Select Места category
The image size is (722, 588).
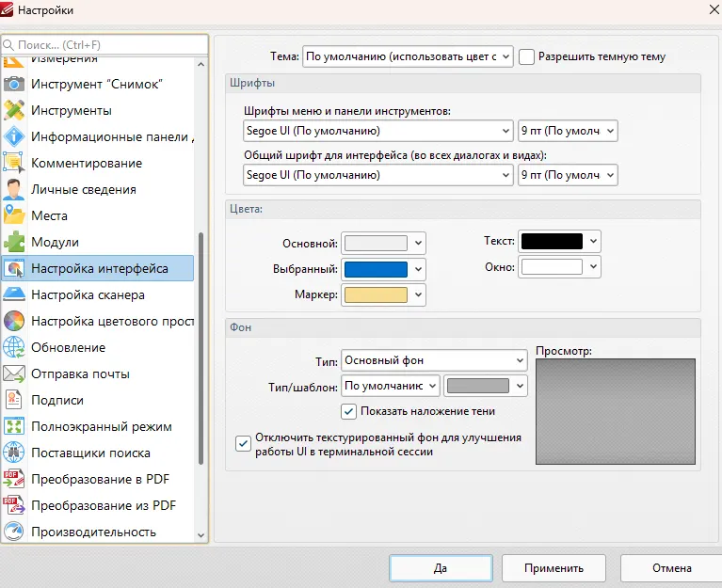point(98,215)
